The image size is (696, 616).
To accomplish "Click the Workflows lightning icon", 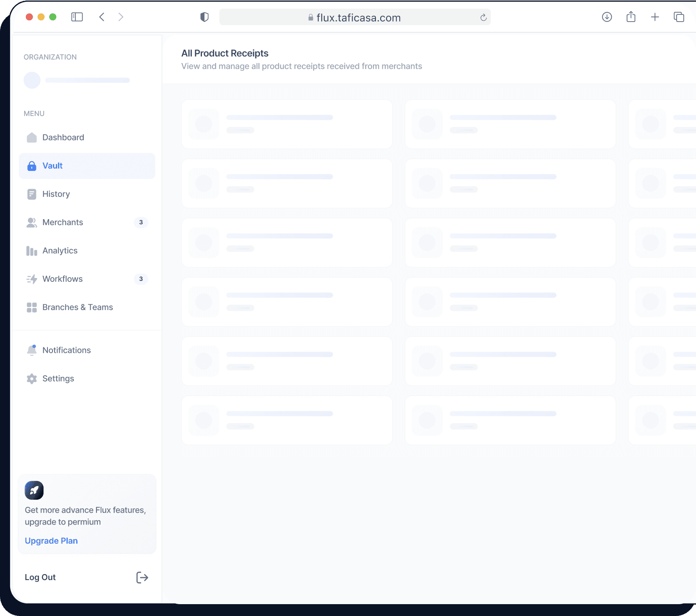I will point(32,279).
